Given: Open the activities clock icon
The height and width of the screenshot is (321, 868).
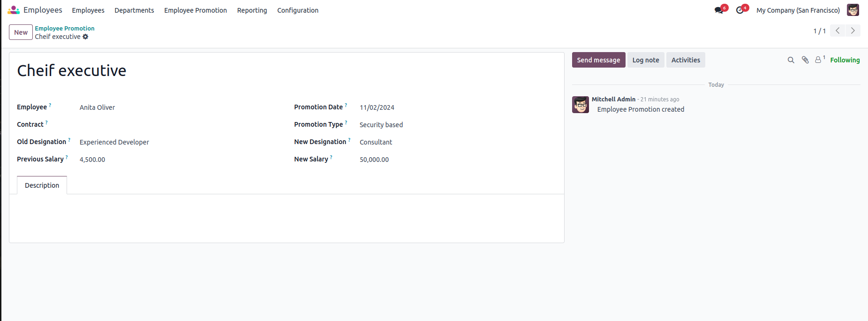Looking at the screenshot, I should pos(740,10).
